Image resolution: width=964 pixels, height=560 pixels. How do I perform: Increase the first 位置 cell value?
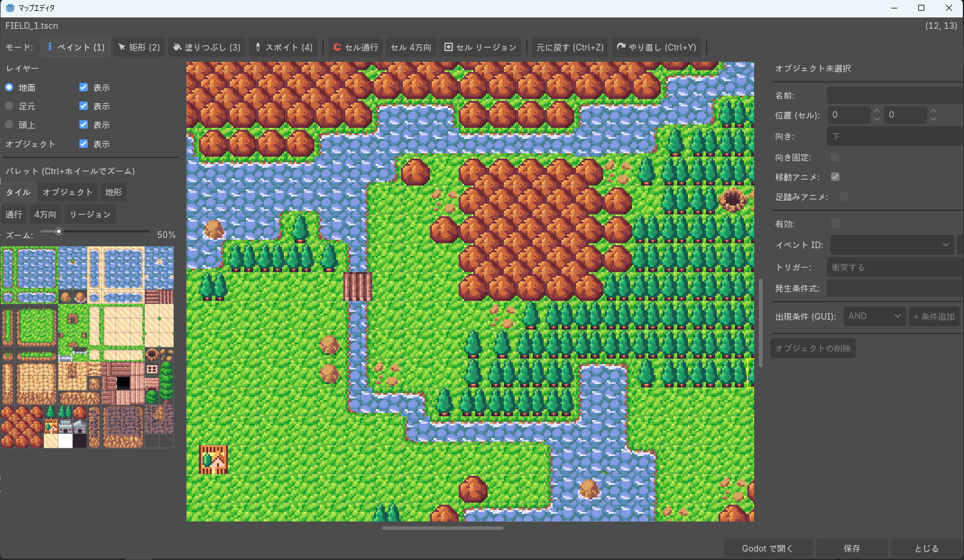pos(877,111)
